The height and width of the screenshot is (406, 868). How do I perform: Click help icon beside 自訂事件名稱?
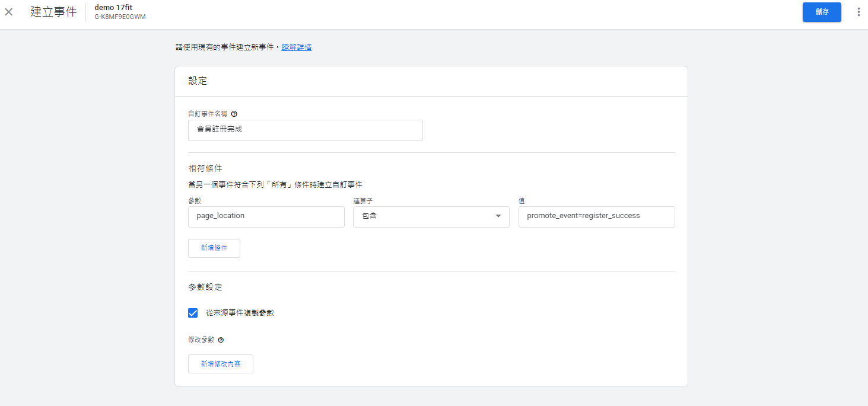coord(234,114)
